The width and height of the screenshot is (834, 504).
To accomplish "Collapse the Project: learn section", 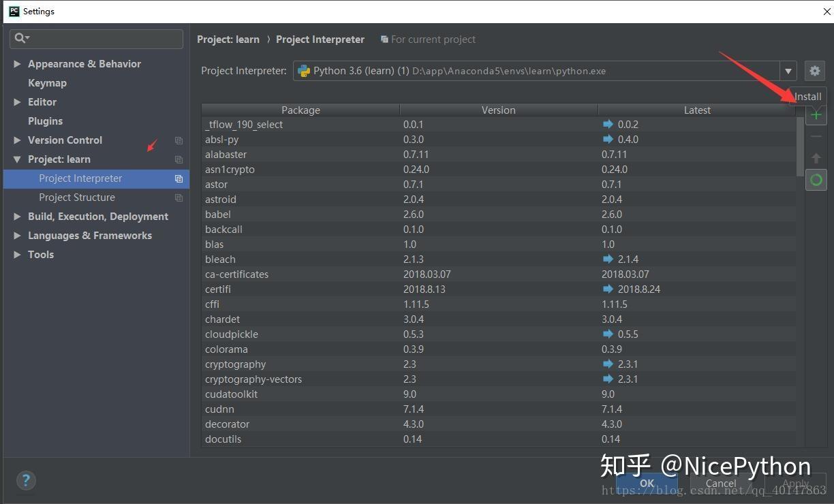I will [16, 159].
